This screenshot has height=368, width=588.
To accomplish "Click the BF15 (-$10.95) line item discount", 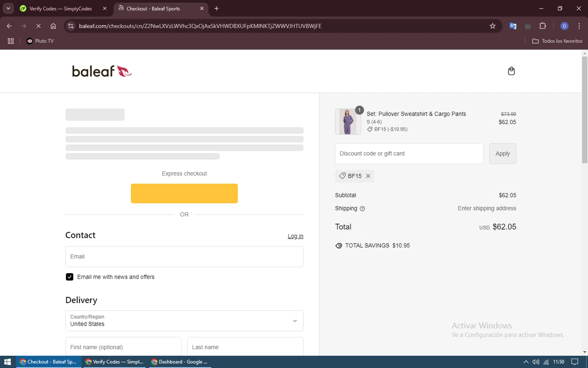I will click(387, 129).
